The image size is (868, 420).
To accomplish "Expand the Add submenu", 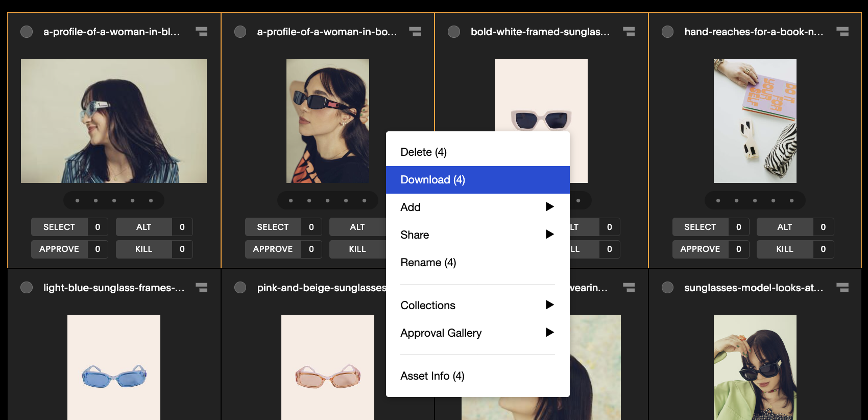I will [477, 207].
